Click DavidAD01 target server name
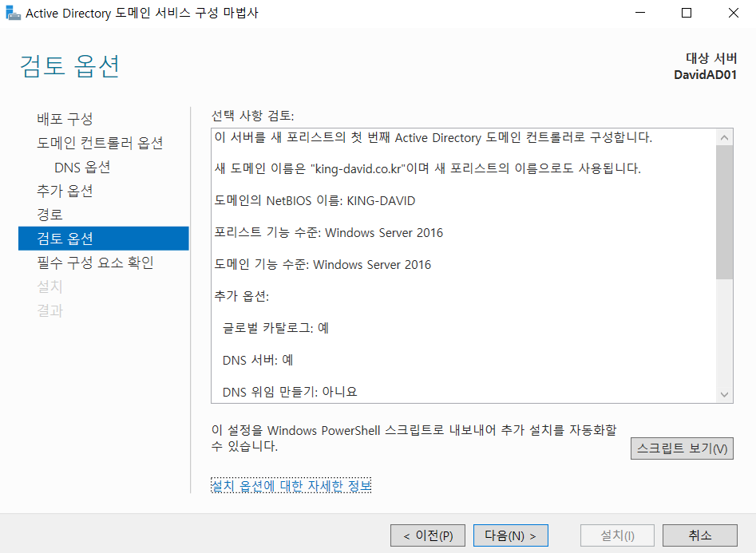This screenshot has height=553, width=756. pyautogui.click(x=705, y=75)
